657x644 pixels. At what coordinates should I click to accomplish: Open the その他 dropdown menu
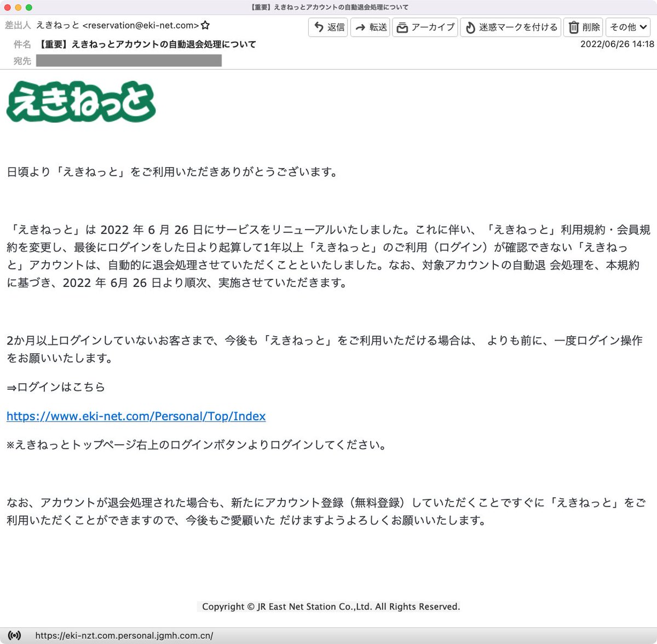pos(628,27)
